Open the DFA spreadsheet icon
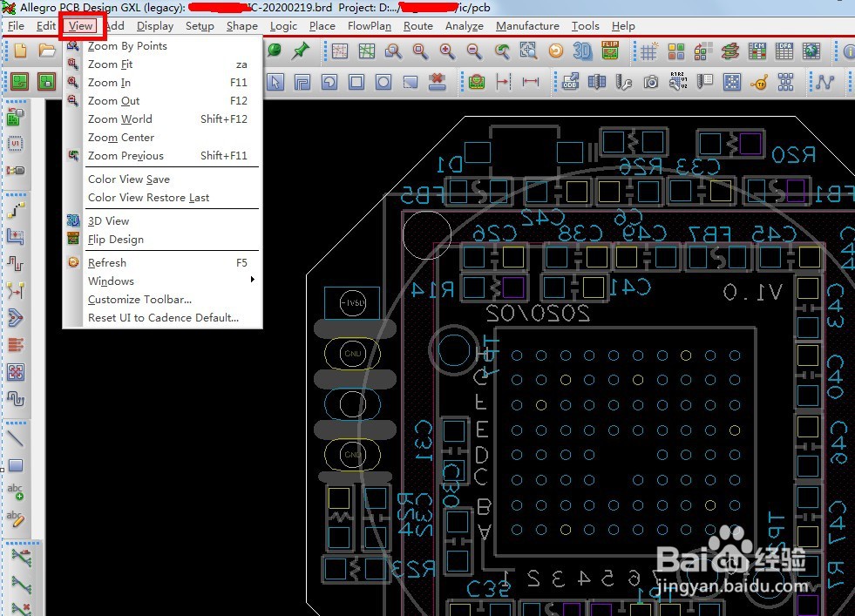This screenshot has height=616, width=855. 784,51
